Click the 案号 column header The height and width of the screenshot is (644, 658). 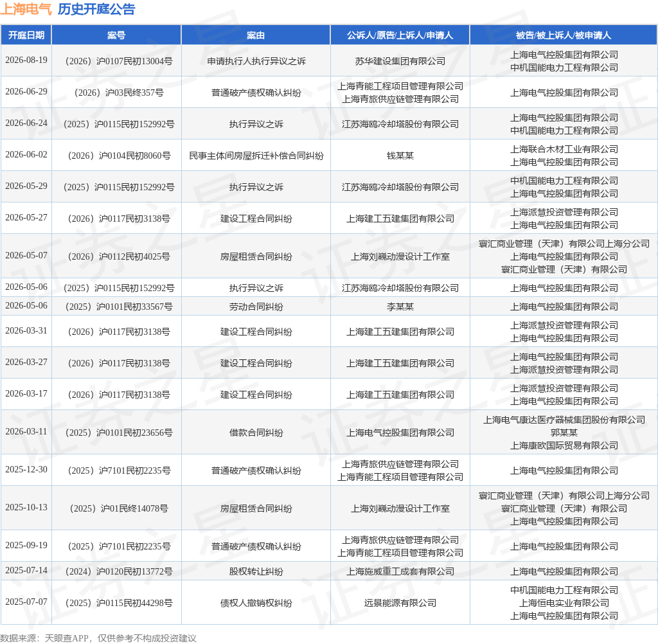tap(116, 35)
